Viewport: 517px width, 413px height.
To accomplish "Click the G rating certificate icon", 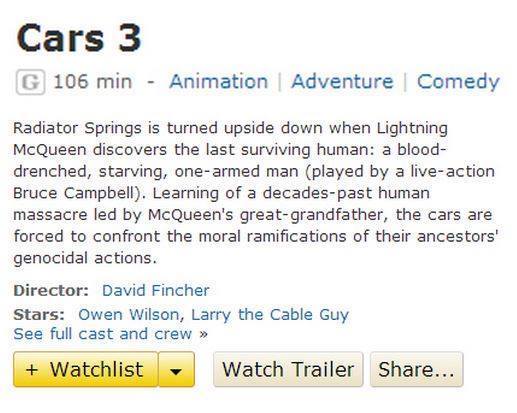I will point(30,82).
